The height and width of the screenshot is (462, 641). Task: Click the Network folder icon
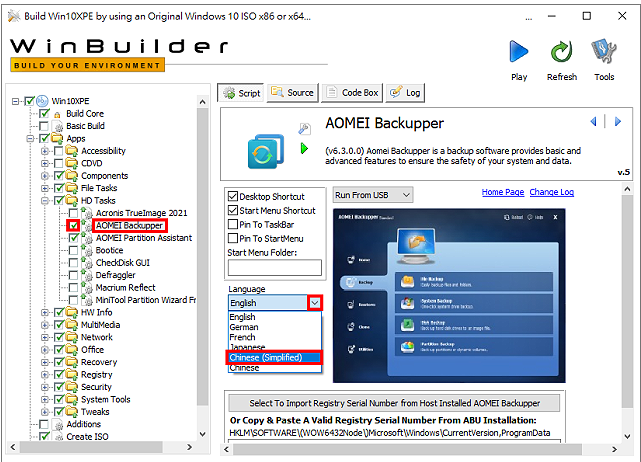72,337
